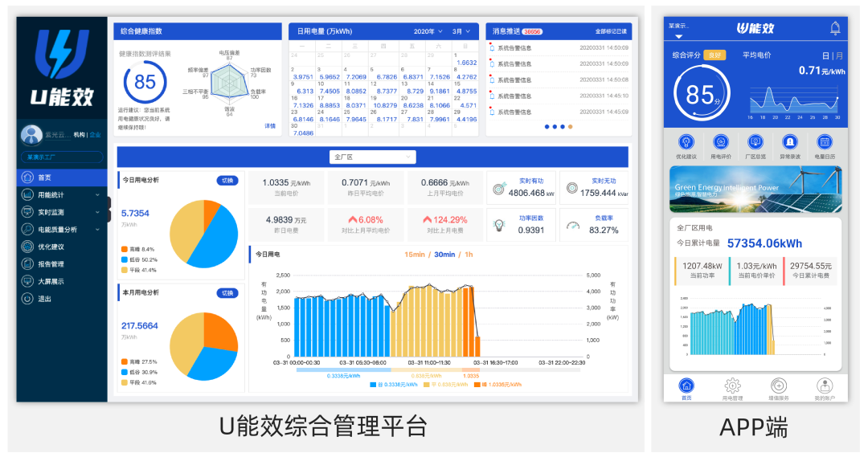The image size is (868, 457).
Task: Tap 用电管理 gear icon in the APP
Action: (732, 385)
